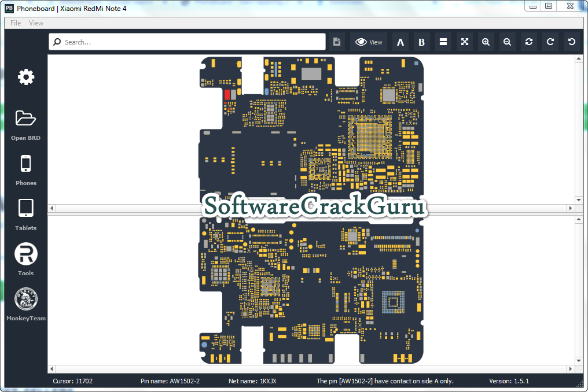
Task: Click top pane scroll up arrow
Action: [579, 58]
